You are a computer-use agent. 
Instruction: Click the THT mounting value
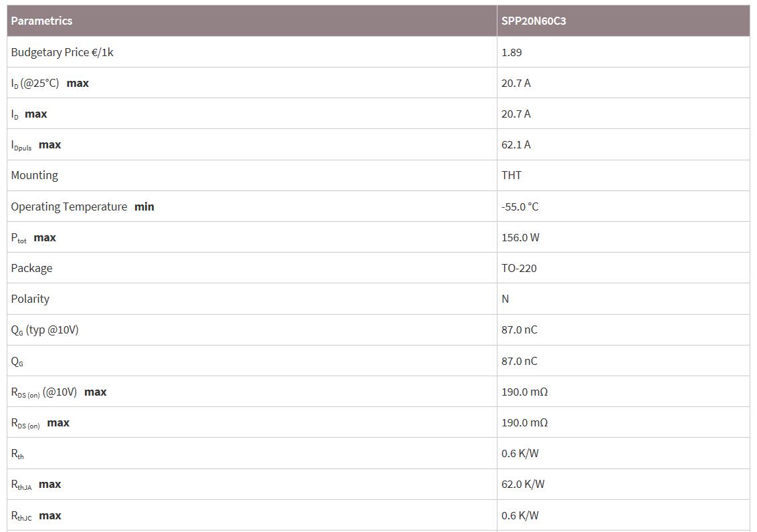tap(512, 175)
